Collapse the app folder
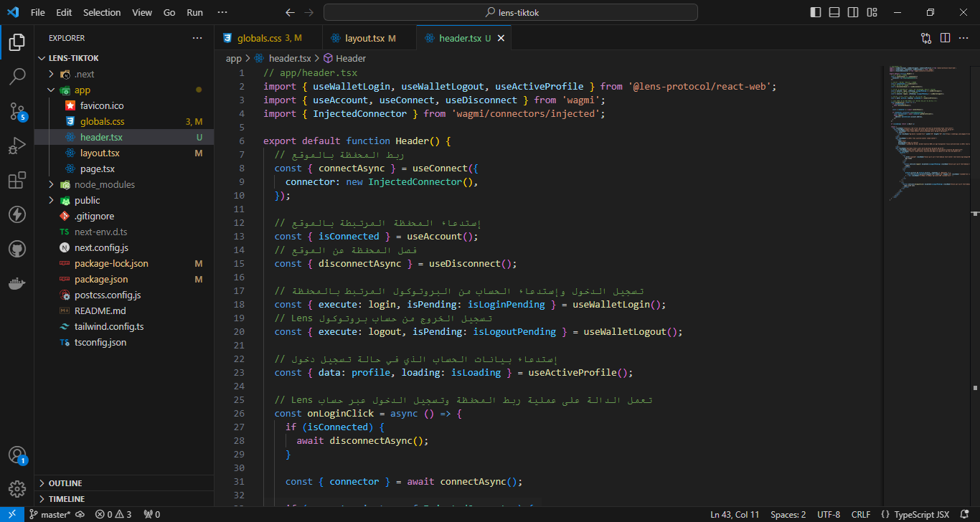Image resolution: width=980 pixels, height=522 pixels. (82, 90)
